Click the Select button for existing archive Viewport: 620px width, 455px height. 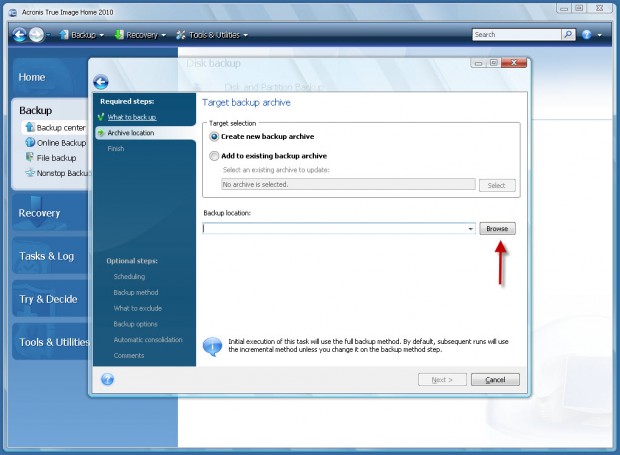coord(497,185)
